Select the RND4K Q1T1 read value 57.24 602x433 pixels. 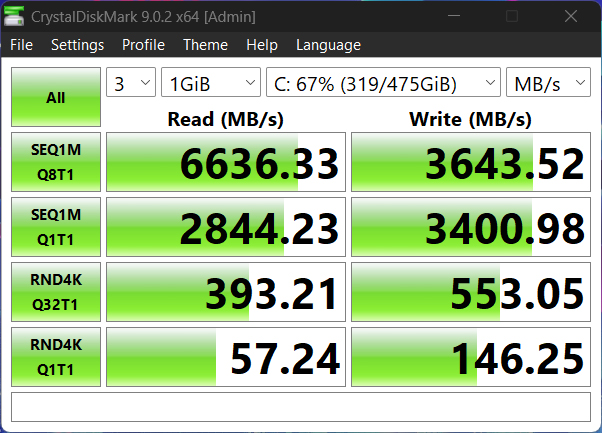click(226, 357)
